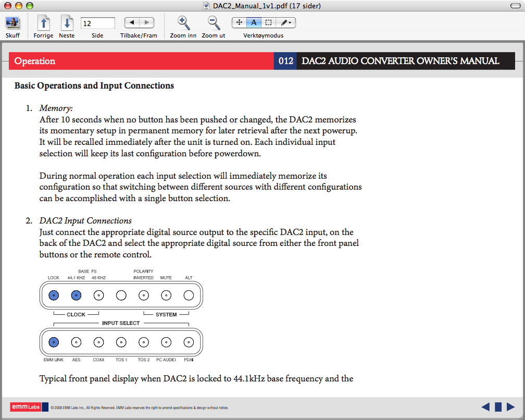525x420 pixels.
Task: Click the Verktøymodus toolbar label
Action: click(263, 35)
